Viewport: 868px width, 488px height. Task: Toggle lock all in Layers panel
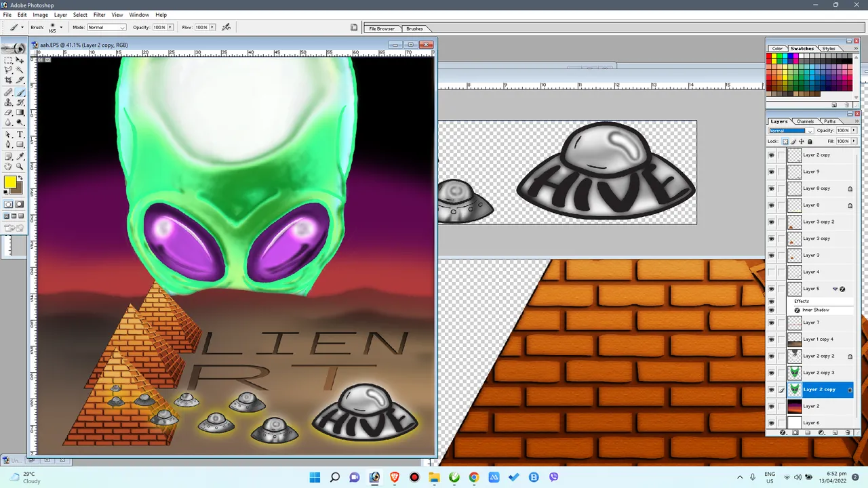tap(810, 142)
